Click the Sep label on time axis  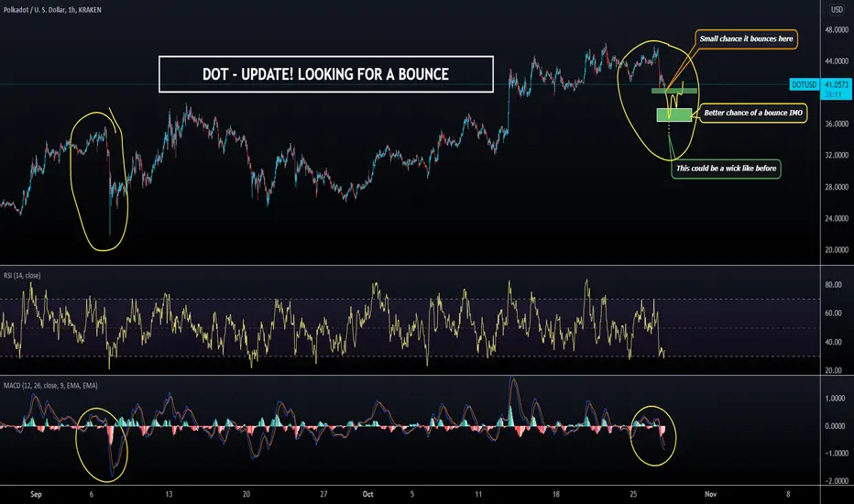(36, 495)
